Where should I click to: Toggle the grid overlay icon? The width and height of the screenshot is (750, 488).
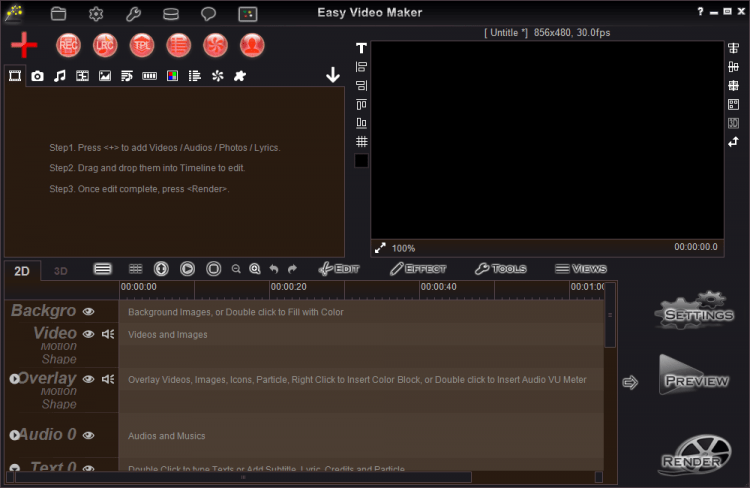pos(362,141)
